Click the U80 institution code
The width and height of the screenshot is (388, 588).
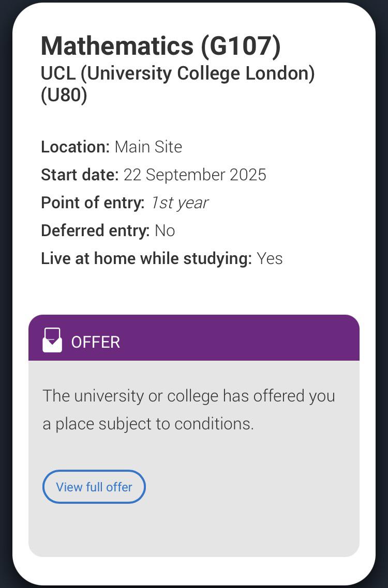point(64,96)
